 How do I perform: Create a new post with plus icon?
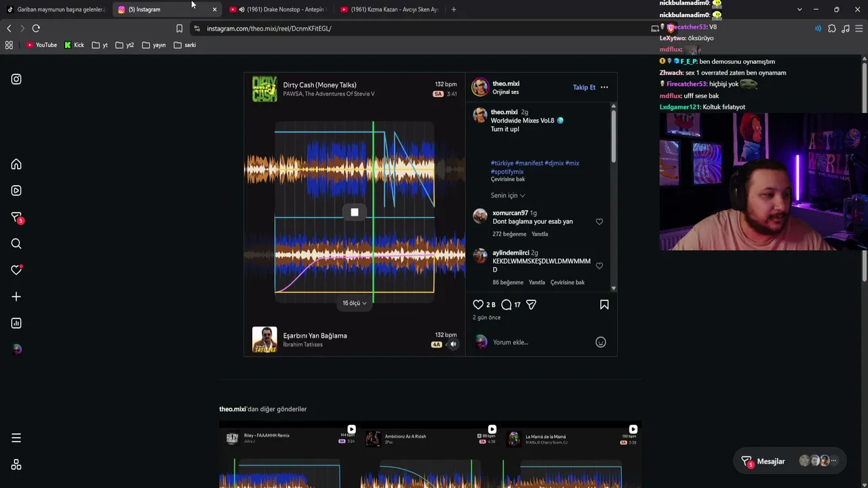[16, 297]
